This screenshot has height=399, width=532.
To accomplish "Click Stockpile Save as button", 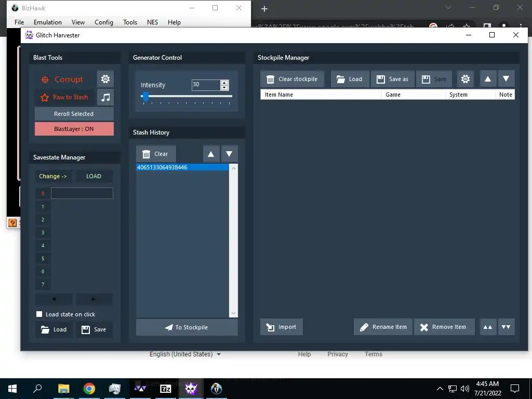I will (x=392, y=79).
